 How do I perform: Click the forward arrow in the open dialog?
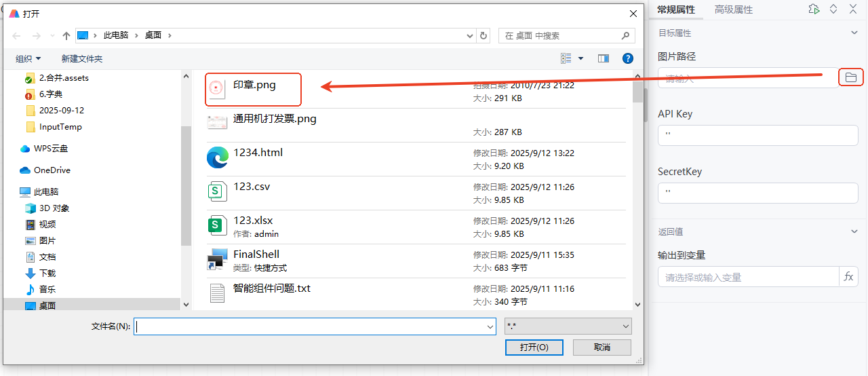click(36, 35)
